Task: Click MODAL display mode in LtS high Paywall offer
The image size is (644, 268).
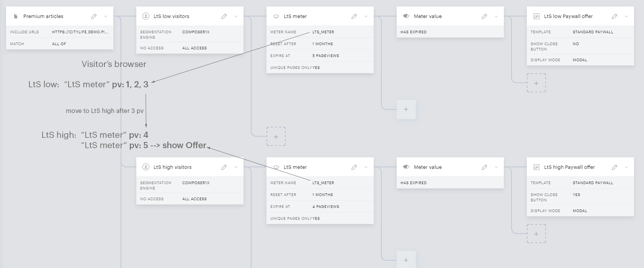Action: coord(580,211)
